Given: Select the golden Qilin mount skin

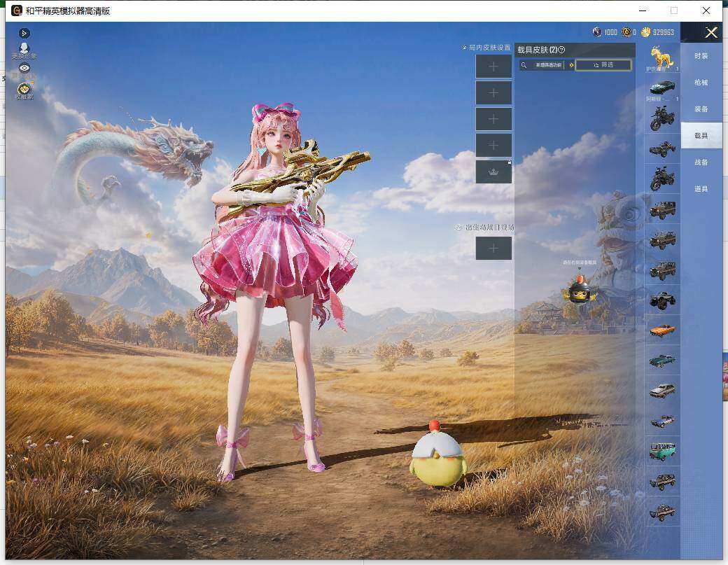Looking at the screenshot, I should tap(662, 58).
